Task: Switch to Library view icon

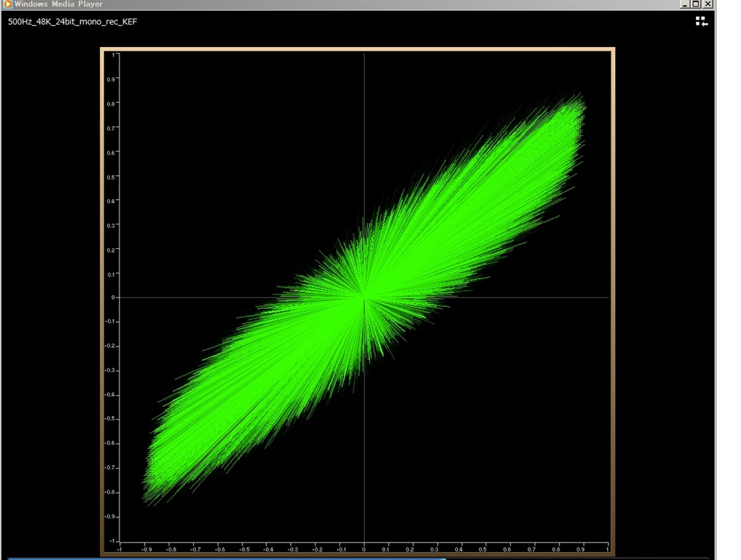Action: point(701,21)
